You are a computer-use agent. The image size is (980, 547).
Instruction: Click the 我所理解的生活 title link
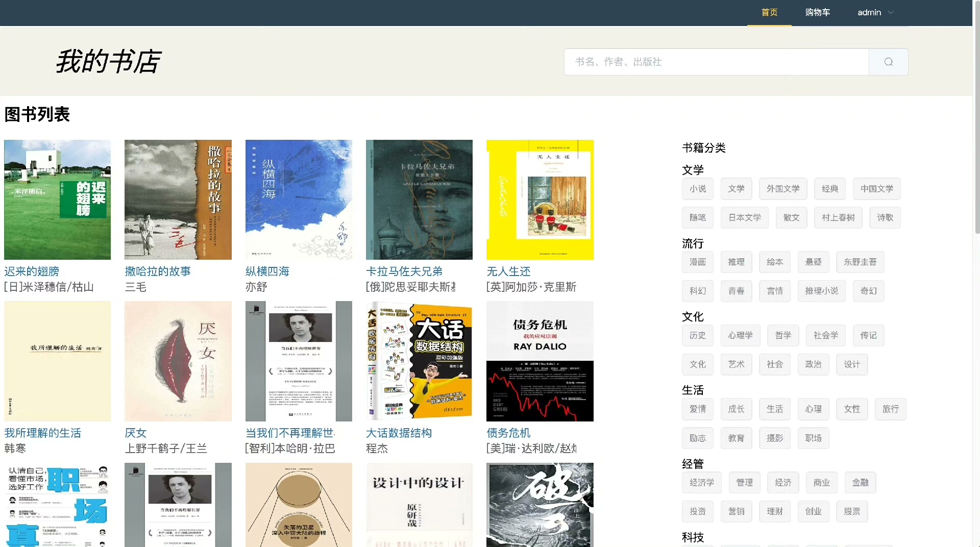coord(43,433)
